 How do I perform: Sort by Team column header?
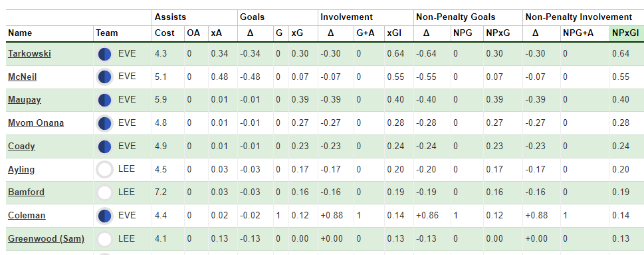[x=107, y=33]
